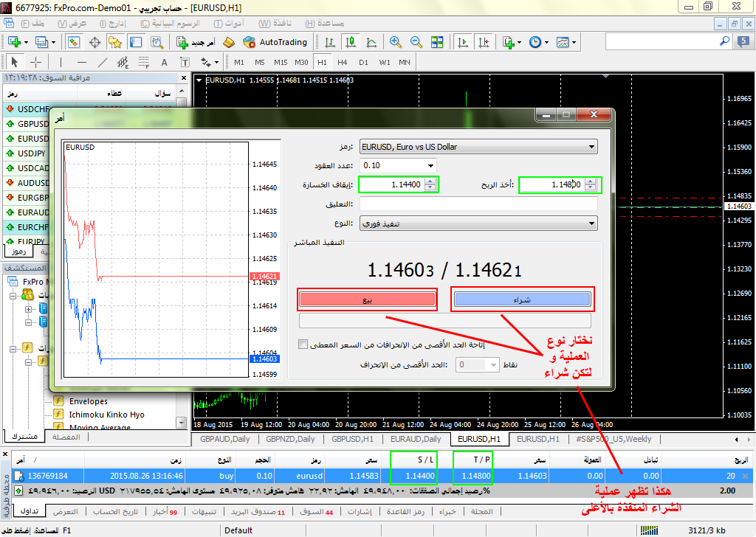The image size is (756, 537).
Task: Switch to W1 timeframe
Action: [385, 62]
